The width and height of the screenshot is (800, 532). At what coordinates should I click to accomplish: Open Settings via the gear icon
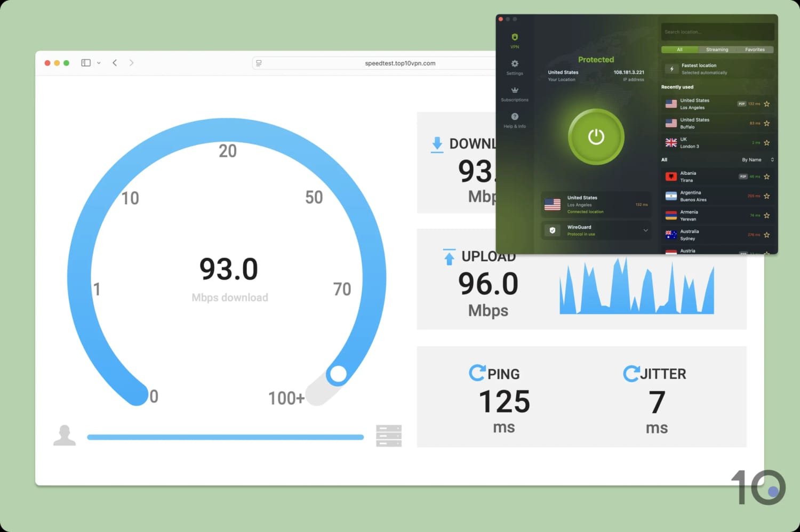(514, 64)
